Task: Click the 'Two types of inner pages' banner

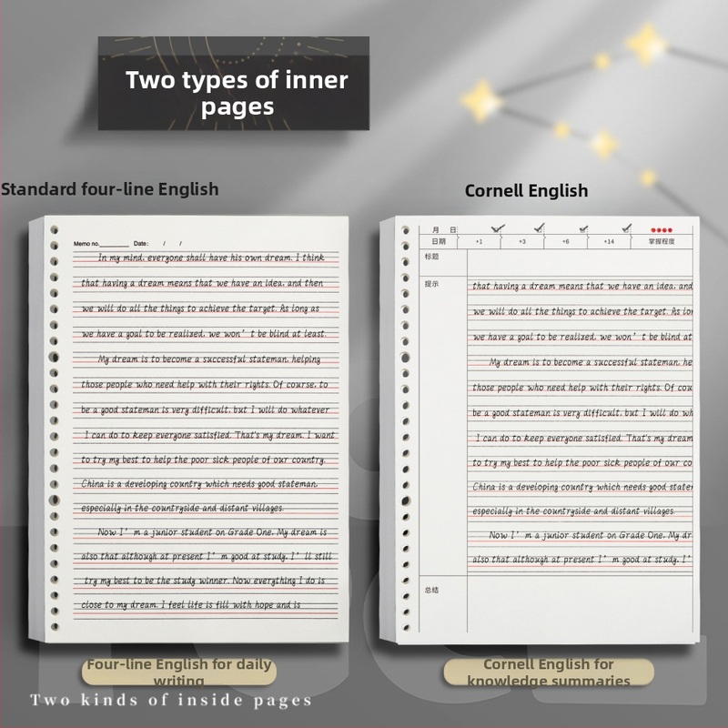Action: [234, 83]
